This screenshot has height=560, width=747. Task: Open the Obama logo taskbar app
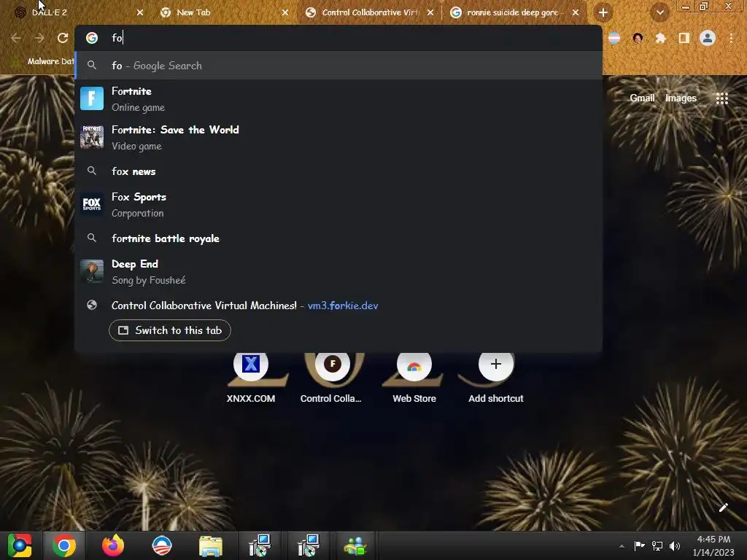click(161, 545)
